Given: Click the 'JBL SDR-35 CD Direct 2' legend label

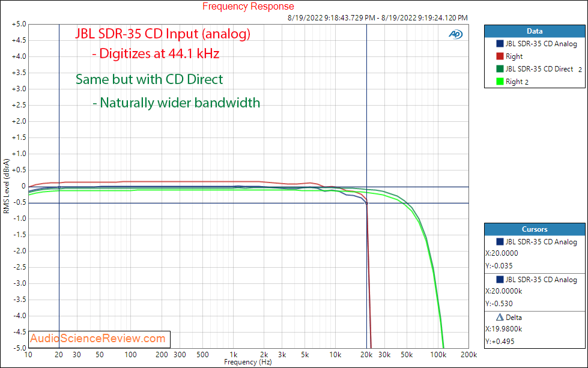Looking at the screenshot, I should click(x=544, y=69).
